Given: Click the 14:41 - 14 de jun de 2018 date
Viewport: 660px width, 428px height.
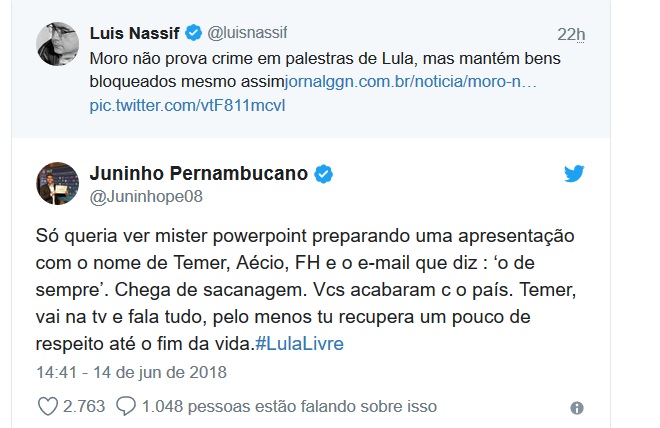Looking at the screenshot, I should (x=131, y=372).
